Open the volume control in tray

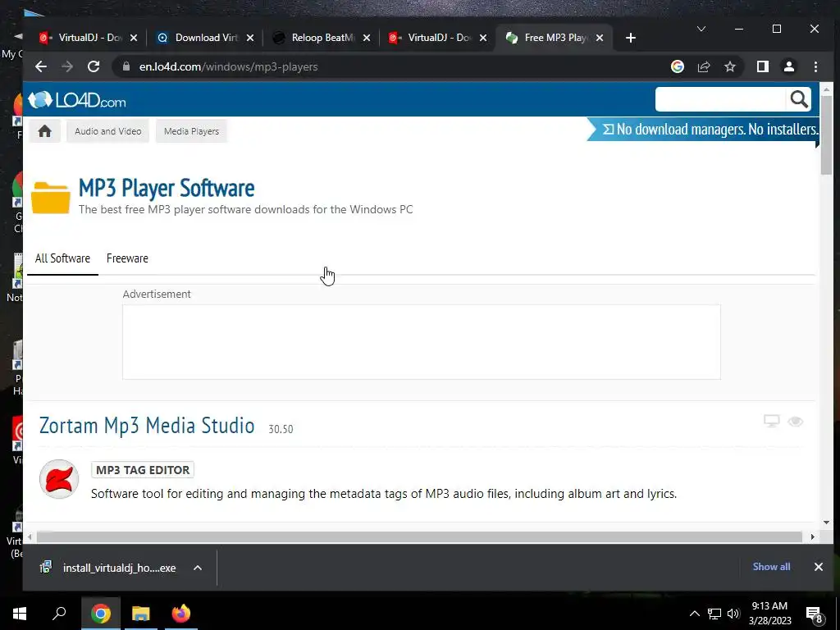733,614
